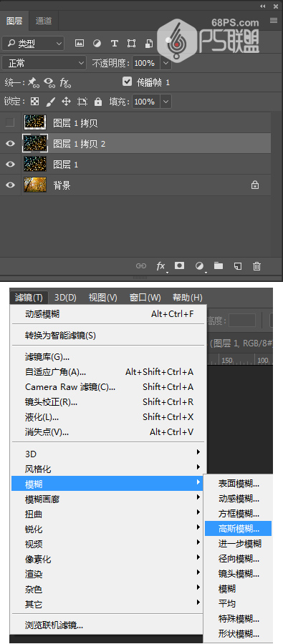283x644 pixels.
Task: Open the 类型 filter dropdown
Action: tap(33, 43)
